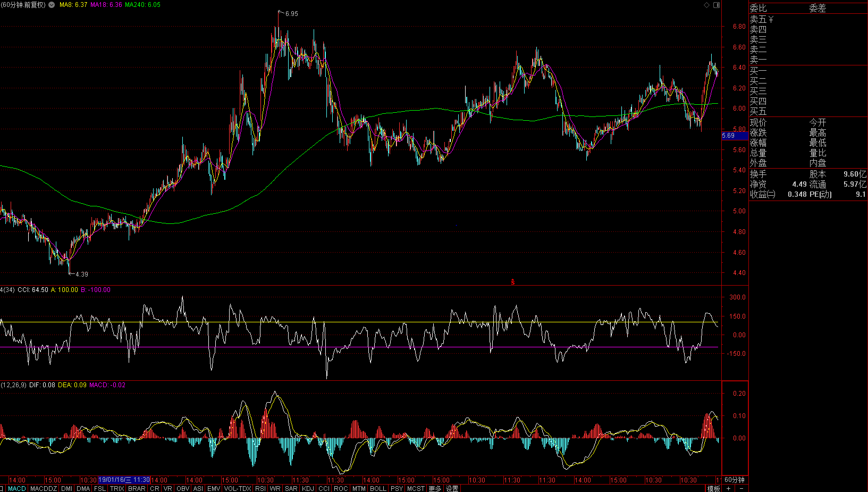Click the blue 5.69 price tag on axis
Screen dimensions: 868x492
pos(735,136)
